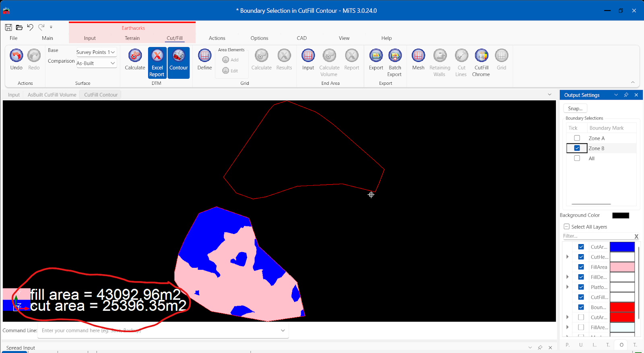The width and height of the screenshot is (644, 353).
Task: Uncheck the CutHe... layer checkbox
Action: 581,257
